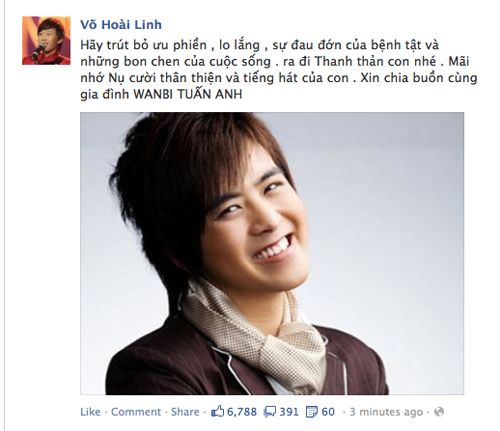The image size is (500, 431).
Task: Click the post's condolence text body
Action: [x=279, y=70]
